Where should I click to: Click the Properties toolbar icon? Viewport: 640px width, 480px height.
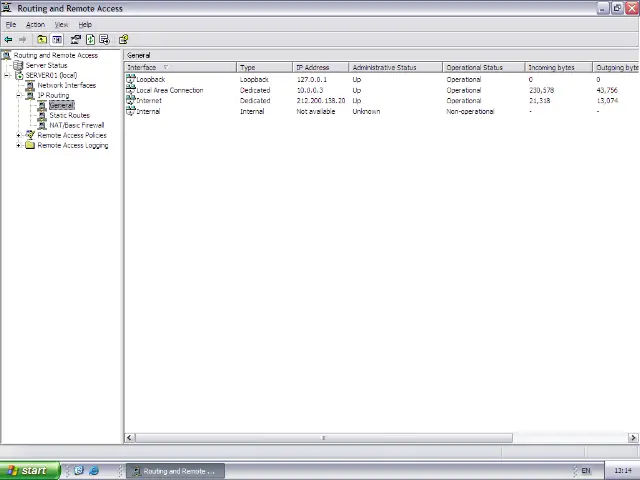[x=76, y=40]
